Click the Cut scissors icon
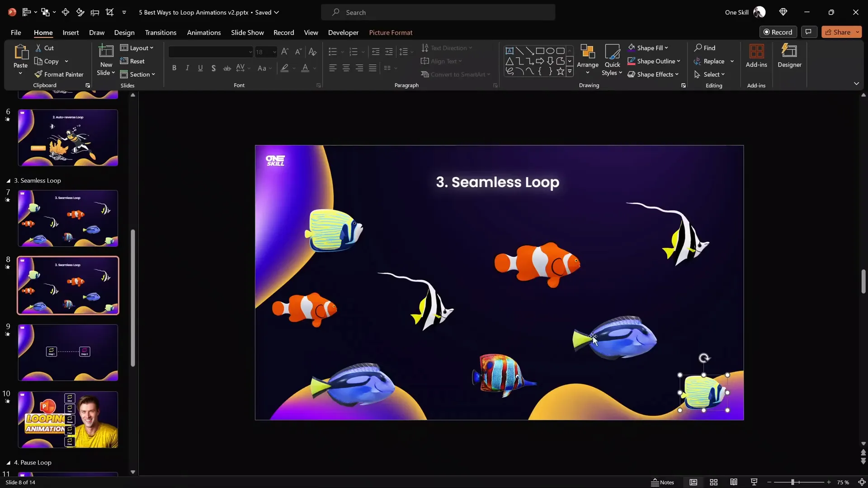This screenshot has height=488, width=868. point(38,48)
